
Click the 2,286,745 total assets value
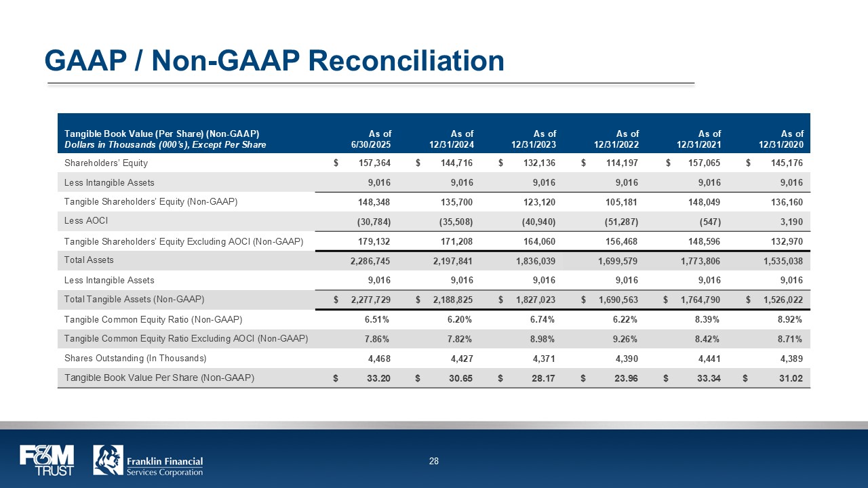point(370,260)
